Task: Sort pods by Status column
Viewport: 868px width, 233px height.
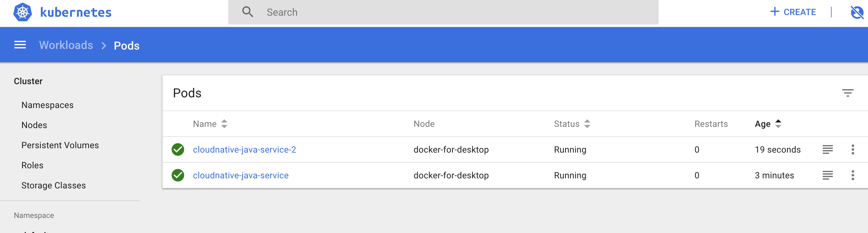Action: 572,124
